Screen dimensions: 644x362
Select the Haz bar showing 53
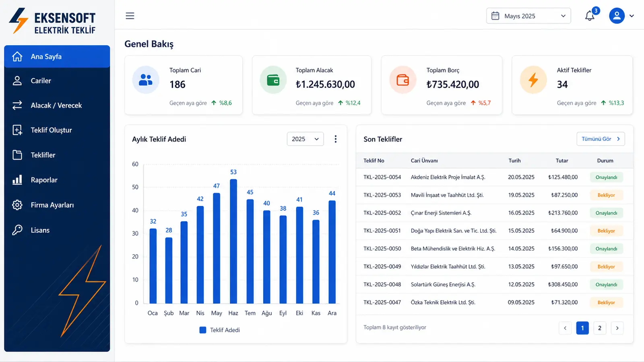pos(233,241)
